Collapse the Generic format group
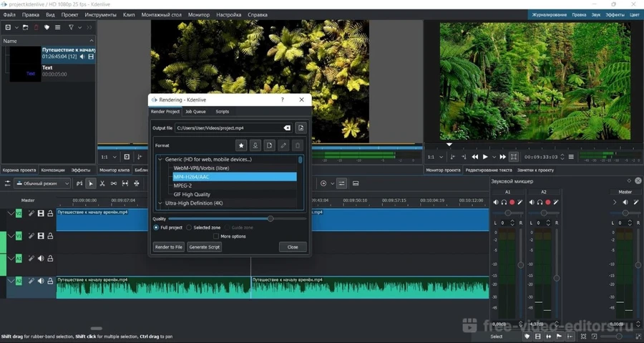Viewport: 644px width, 343px height. pos(160,160)
